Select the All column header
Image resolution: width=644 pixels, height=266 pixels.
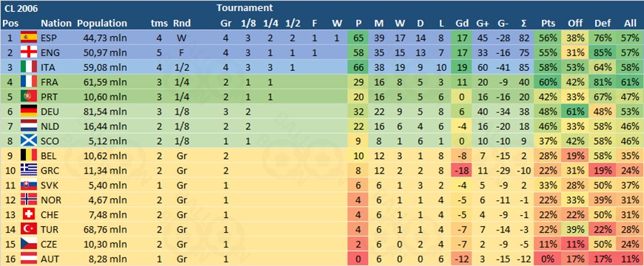pyautogui.click(x=630, y=24)
